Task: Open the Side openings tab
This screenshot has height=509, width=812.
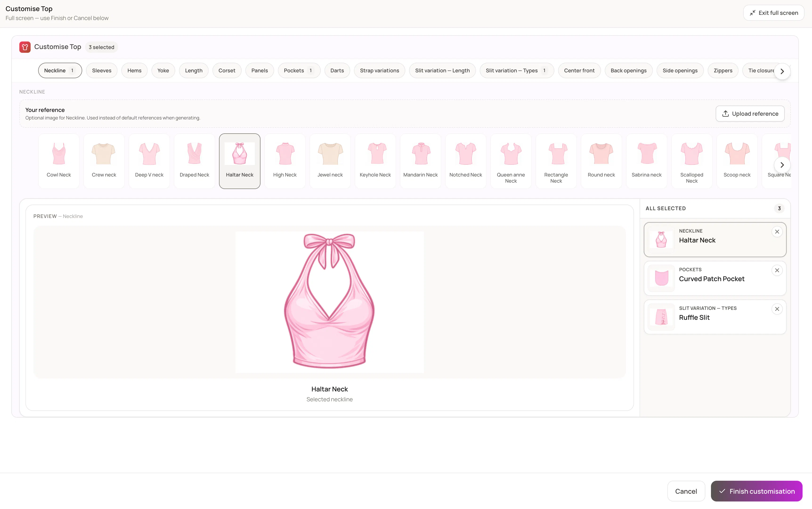Action: pos(680,71)
